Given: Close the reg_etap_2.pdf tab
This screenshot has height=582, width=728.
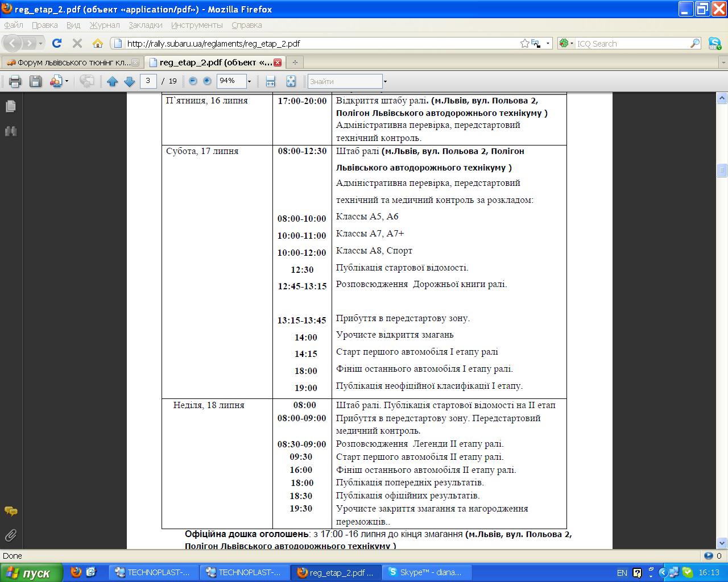Looking at the screenshot, I should coord(278,62).
